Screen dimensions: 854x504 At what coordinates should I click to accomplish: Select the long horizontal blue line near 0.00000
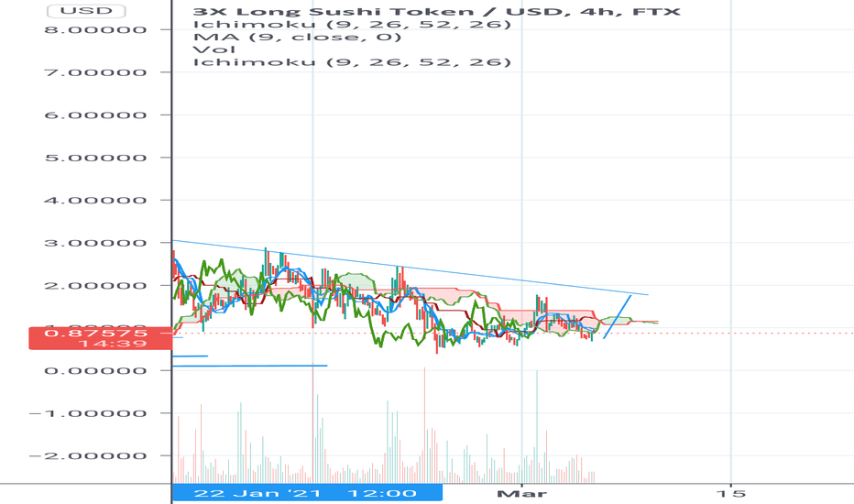pos(249,366)
